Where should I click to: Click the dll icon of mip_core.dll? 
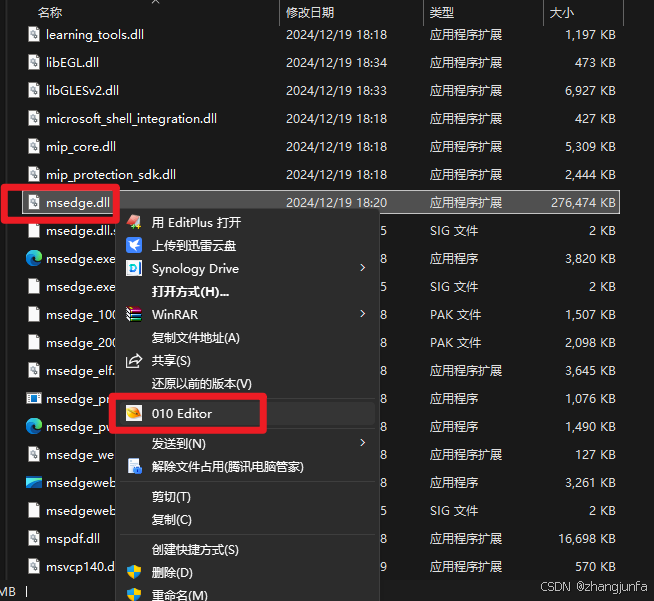[34, 146]
